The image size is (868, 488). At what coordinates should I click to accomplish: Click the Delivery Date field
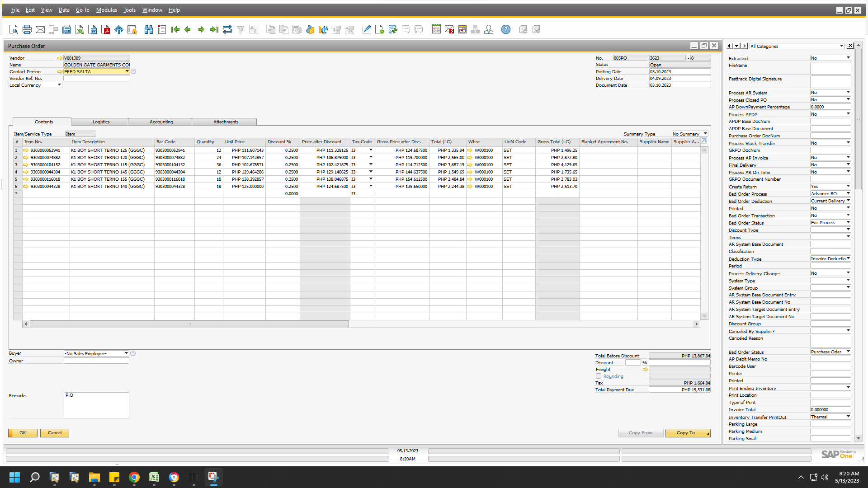(x=680, y=79)
